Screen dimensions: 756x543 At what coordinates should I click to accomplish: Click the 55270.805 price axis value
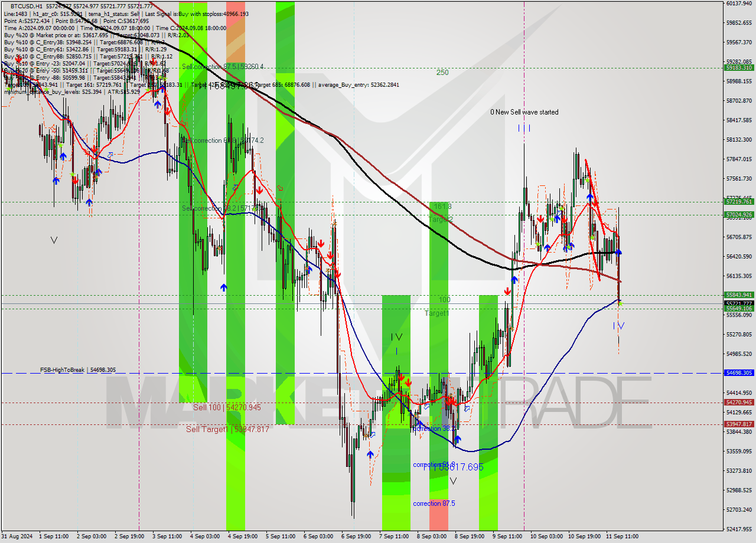(739, 335)
